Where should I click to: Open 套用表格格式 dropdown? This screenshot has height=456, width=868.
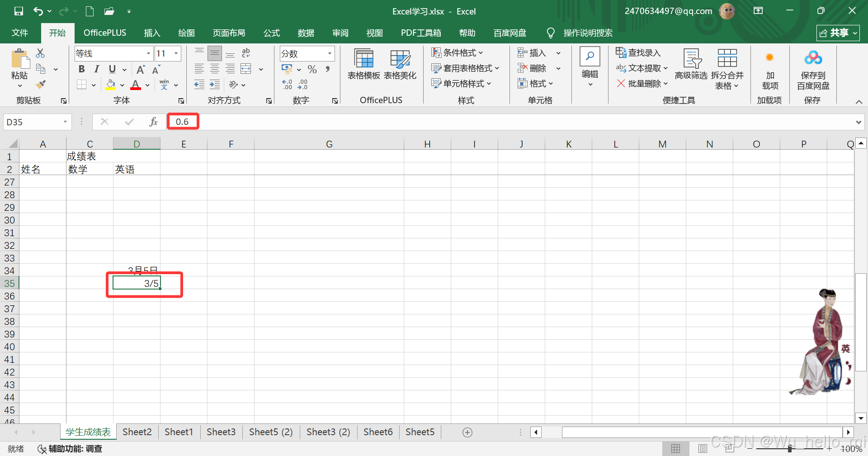coord(465,68)
